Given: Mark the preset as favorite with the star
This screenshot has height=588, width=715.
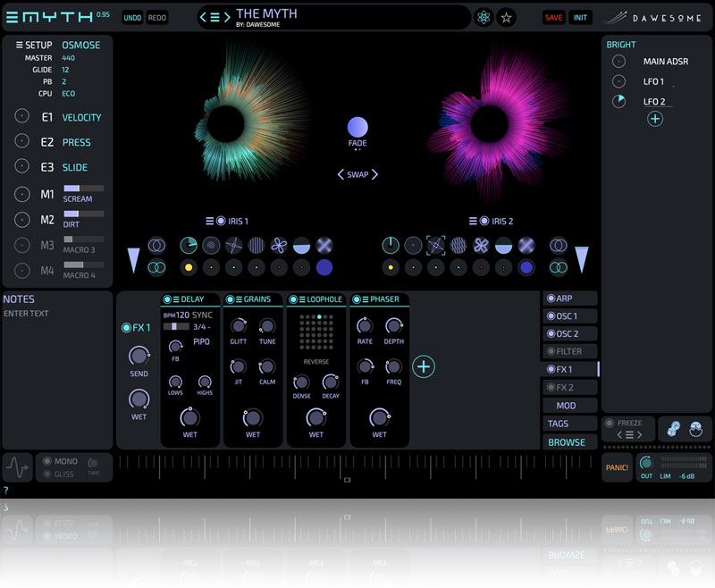Looking at the screenshot, I should pos(507,18).
